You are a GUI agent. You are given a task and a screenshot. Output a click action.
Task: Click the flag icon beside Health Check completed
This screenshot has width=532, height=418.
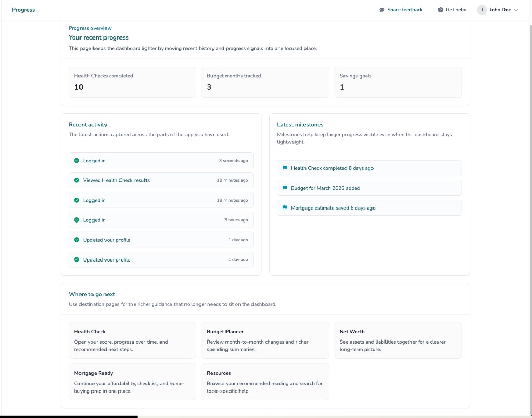point(285,168)
